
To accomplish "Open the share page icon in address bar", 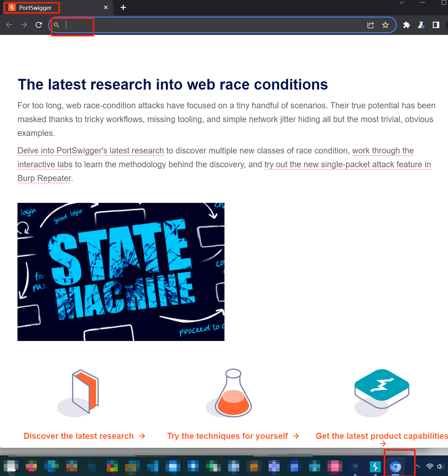I will 370,25.
